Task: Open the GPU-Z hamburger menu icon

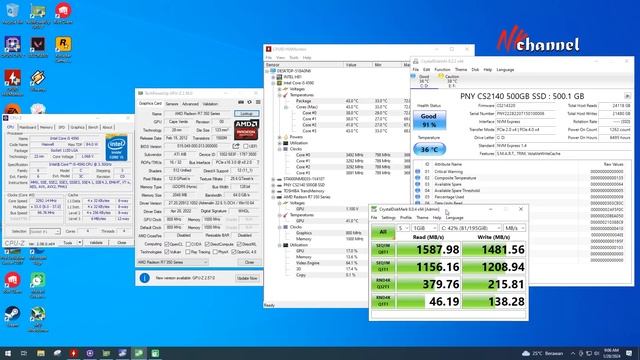Action: [258, 102]
